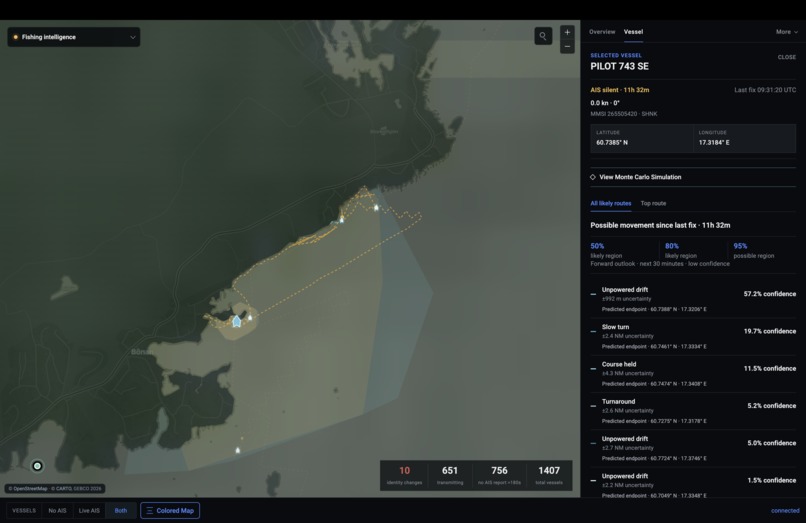Viewport: 806px width, 523px height.
Task: Click the longitude 17.3184° E field
Action: (x=745, y=138)
